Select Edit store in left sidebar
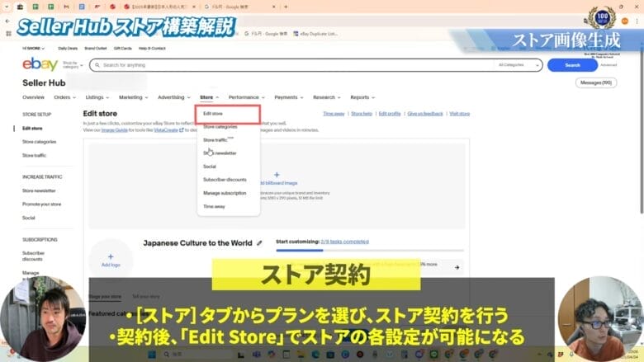Screen dimensions: 644x362 [32, 129]
